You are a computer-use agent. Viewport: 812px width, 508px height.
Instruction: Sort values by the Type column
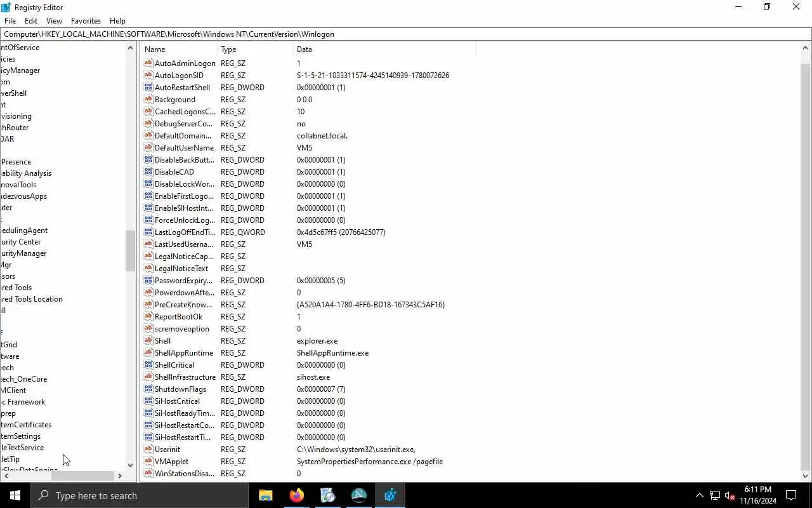[x=254, y=49]
